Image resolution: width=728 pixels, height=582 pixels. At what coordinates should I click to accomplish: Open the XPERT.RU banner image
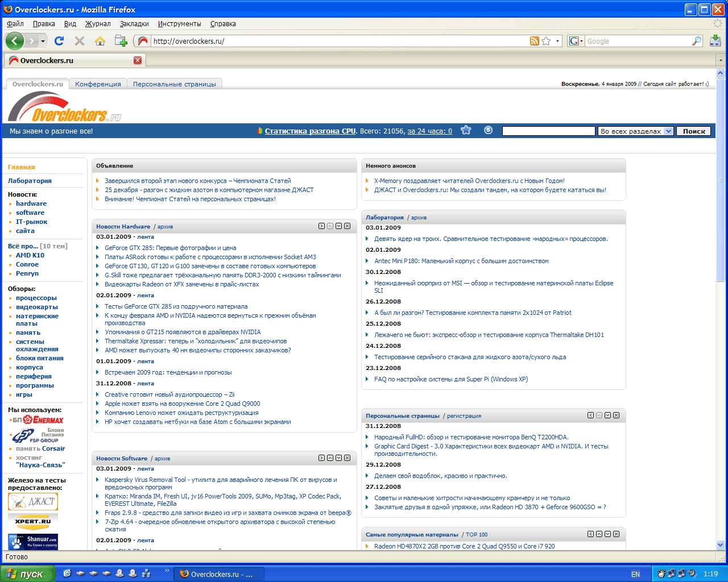point(33,522)
